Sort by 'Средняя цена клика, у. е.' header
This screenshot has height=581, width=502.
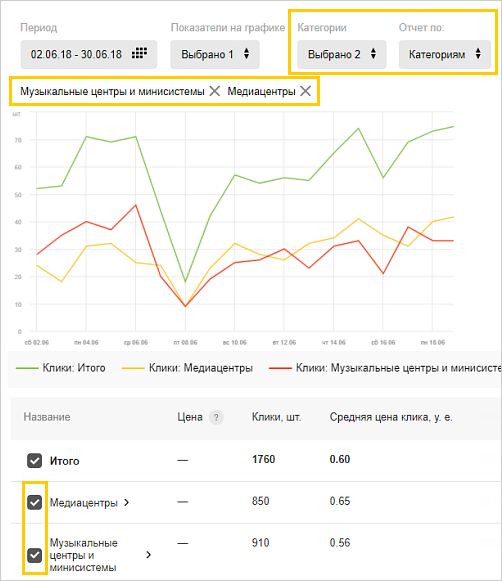(x=391, y=417)
